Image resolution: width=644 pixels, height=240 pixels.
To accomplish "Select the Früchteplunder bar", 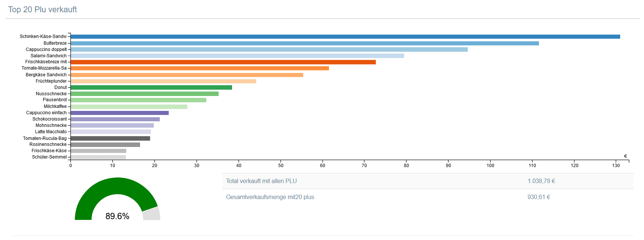I will (163, 81).
